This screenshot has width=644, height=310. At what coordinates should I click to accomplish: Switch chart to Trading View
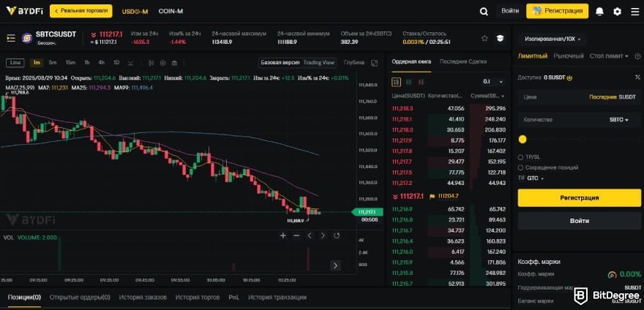pos(319,63)
